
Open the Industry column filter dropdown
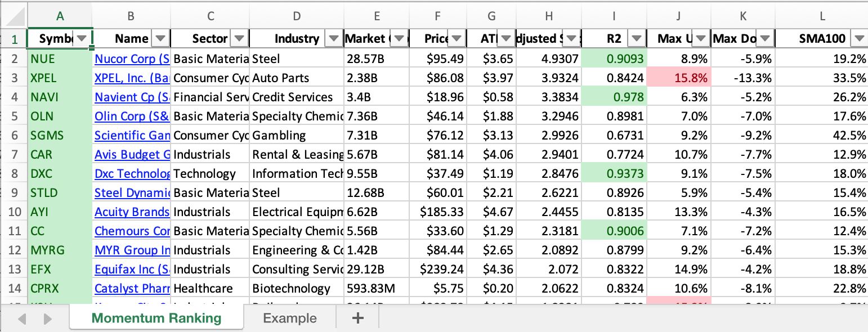[334, 39]
